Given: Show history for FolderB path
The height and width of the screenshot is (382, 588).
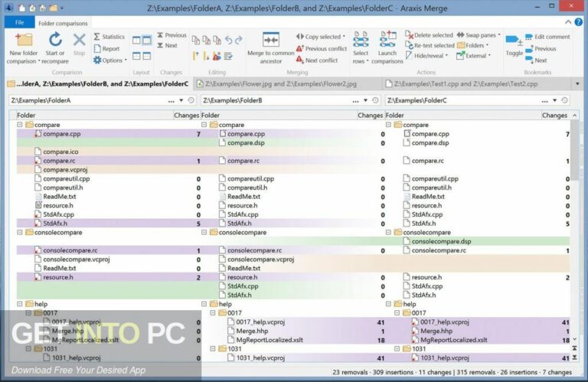Looking at the screenshot, I should point(375,100).
